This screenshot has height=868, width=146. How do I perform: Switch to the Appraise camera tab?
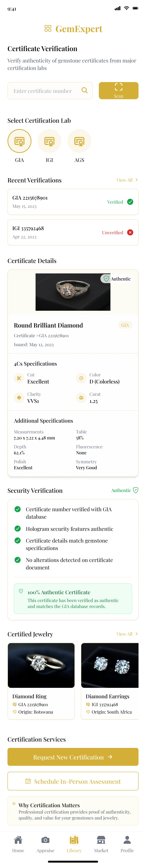point(45,844)
